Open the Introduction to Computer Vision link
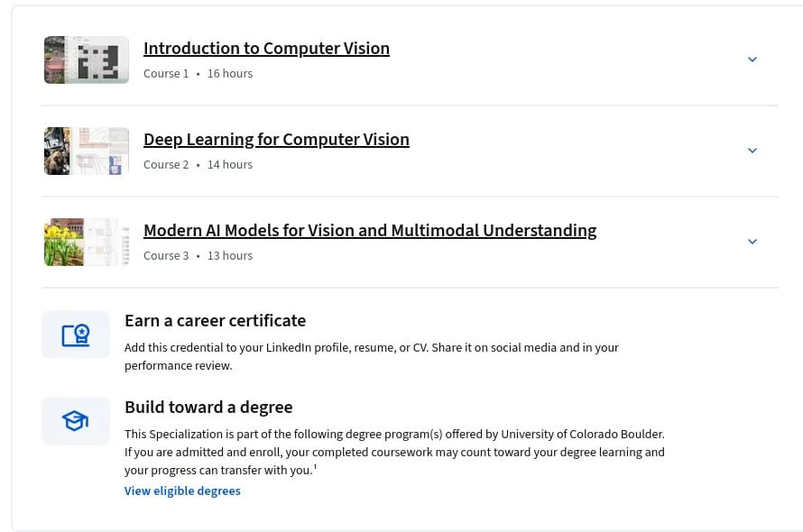Image resolution: width=803 pixels, height=532 pixels. pyautogui.click(x=266, y=48)
